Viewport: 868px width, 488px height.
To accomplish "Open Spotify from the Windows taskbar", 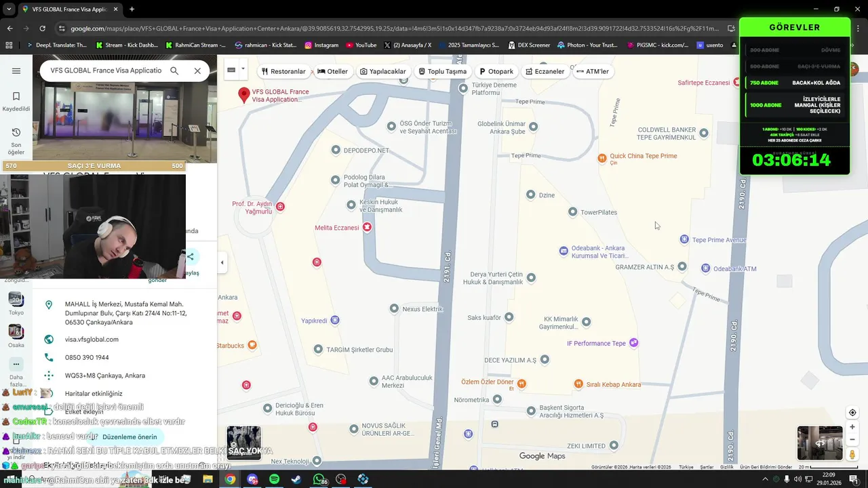I will 274,479.
